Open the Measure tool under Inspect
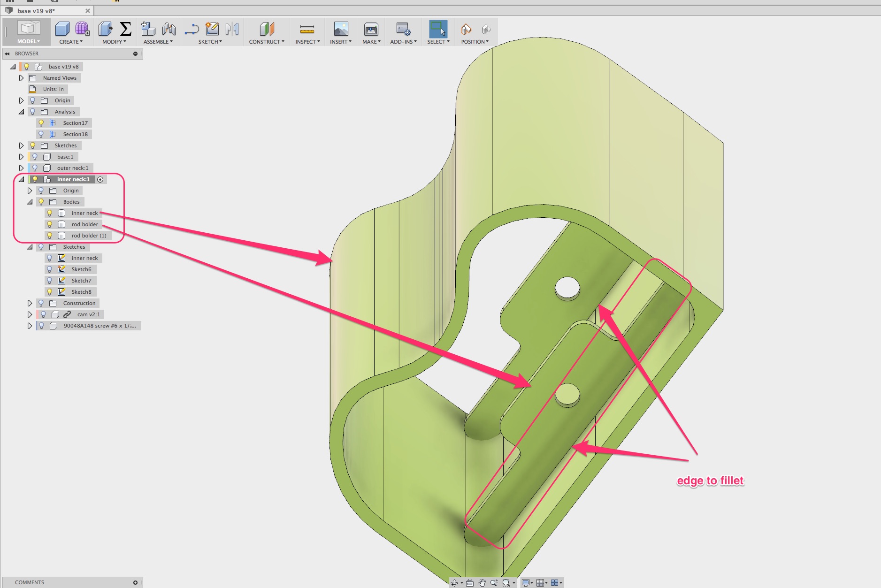The image size is (881, 588). click(307, 30)
